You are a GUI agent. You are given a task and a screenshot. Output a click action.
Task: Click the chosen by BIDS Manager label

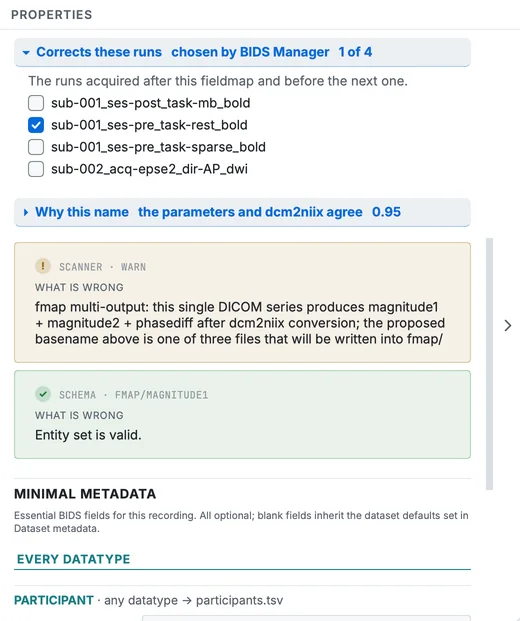pyautogui.click(x=250, y=52)
